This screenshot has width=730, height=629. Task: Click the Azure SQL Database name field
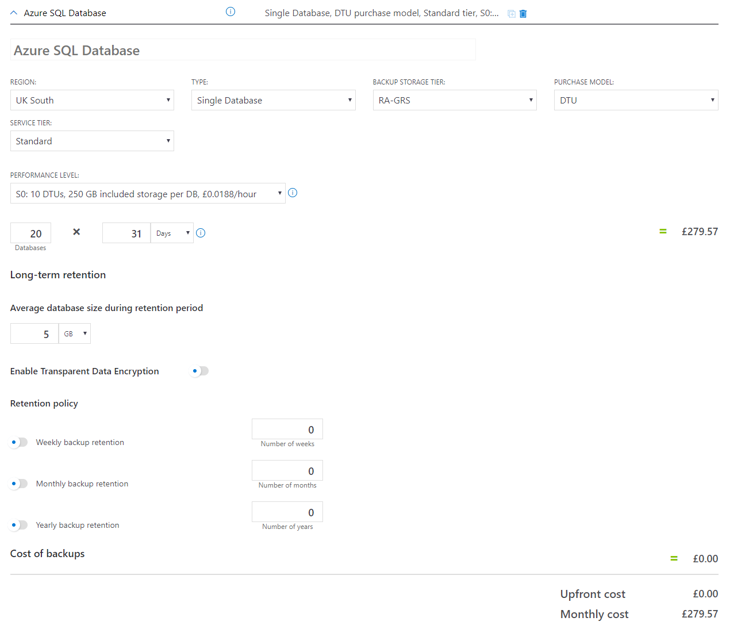pos(243,50)
